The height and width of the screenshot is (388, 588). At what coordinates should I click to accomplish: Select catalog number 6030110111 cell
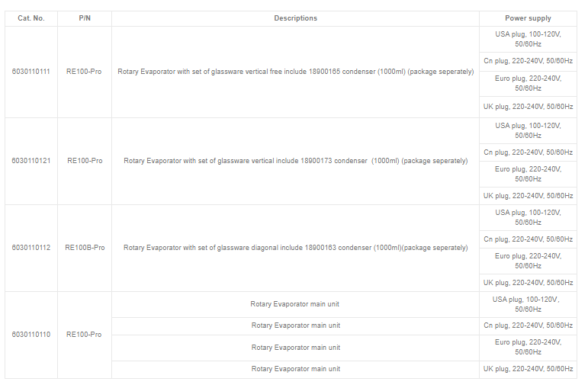click(x=31, y=72)
